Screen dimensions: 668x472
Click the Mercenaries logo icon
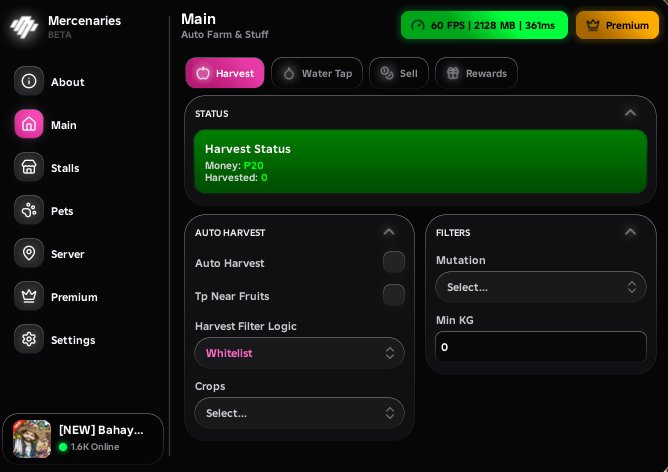24,26
